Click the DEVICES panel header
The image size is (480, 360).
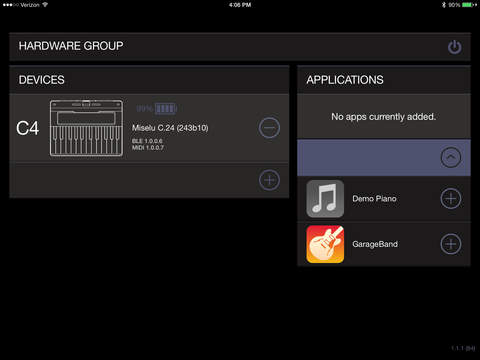pyautogui.click(x=149, y=80)
